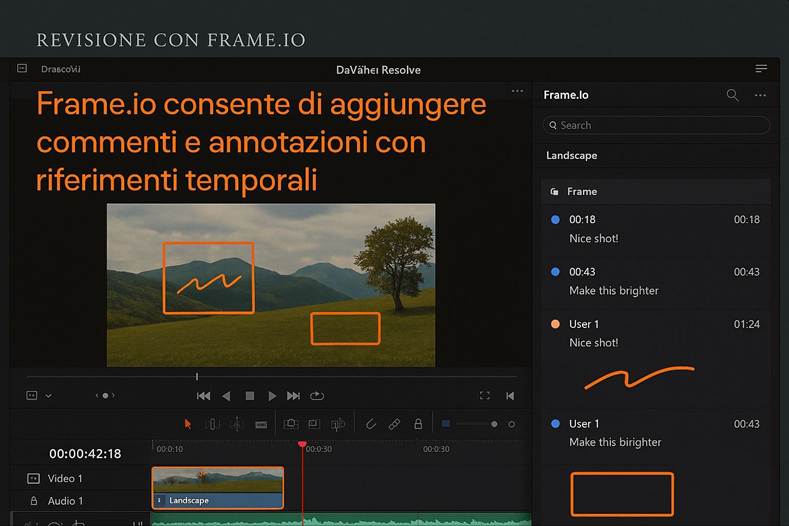Click User 1 name on the 01:24 comment

(x=584, y=324)
